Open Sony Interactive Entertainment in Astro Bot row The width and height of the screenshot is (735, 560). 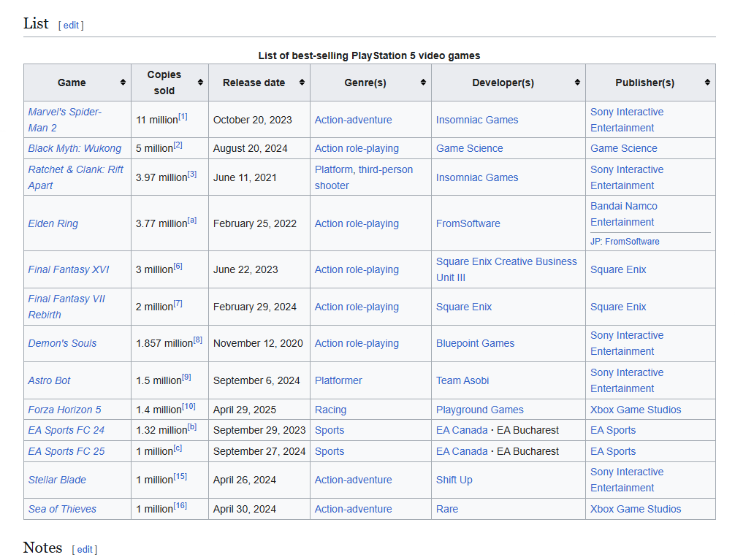(x=627, y=380)
